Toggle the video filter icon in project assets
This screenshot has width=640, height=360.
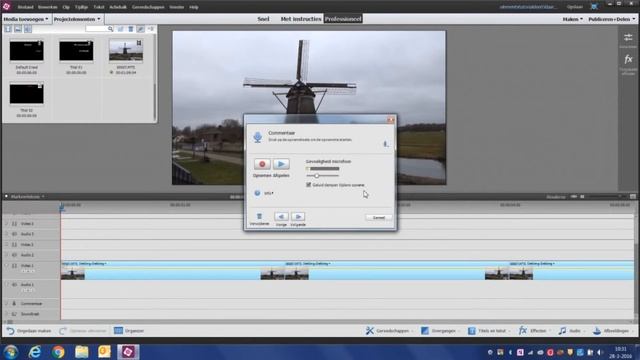[x=8, y=29]
